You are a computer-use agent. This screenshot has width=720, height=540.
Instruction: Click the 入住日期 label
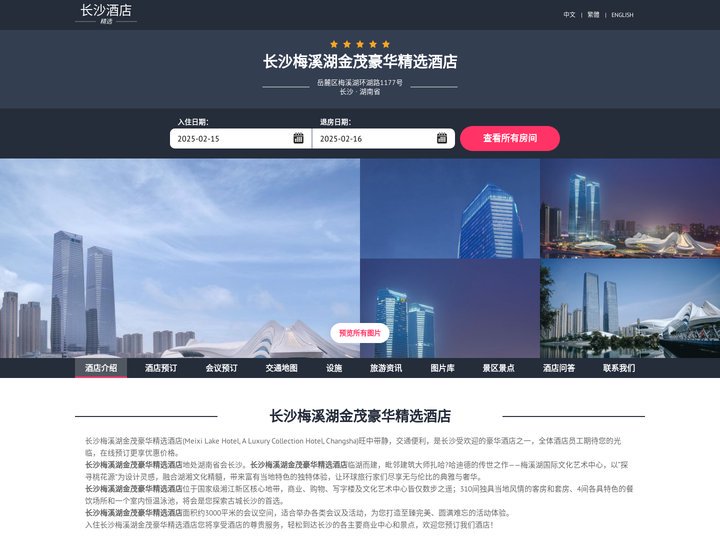point(193,122)
